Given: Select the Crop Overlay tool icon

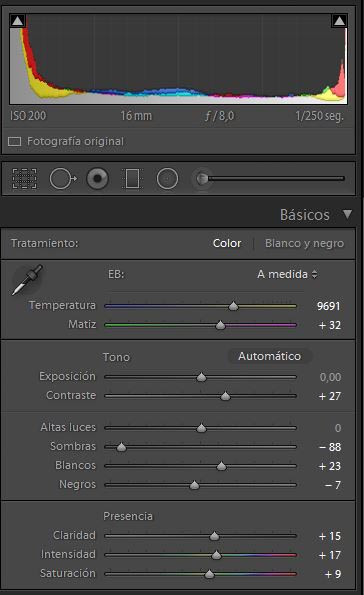Looking at the screenshot, I should 25,178.
